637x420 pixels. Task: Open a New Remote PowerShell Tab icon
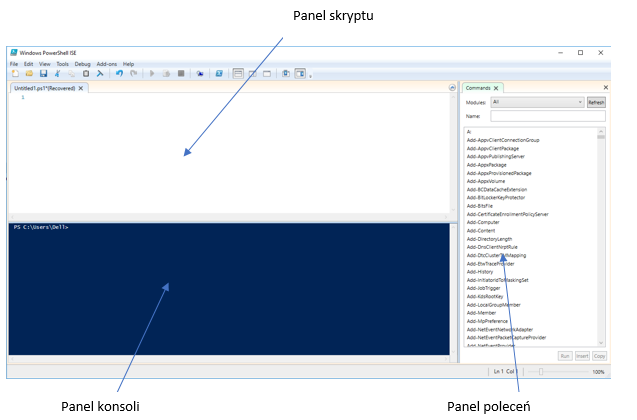[x=200, y=74]
